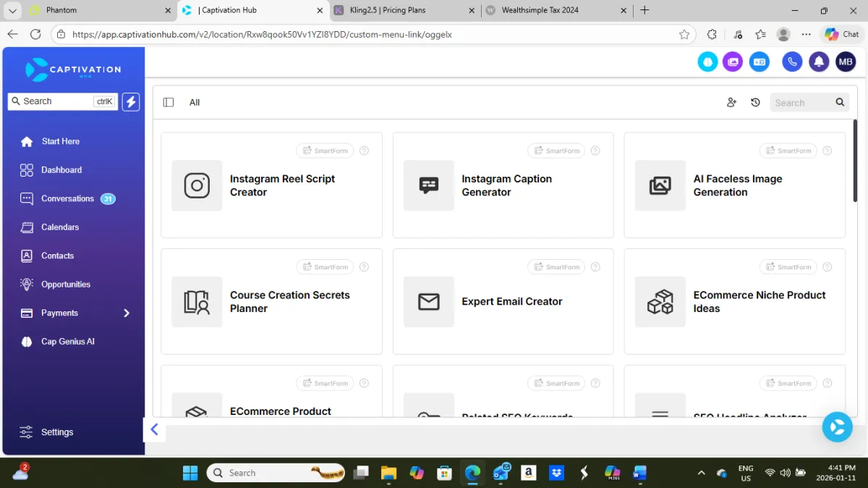Click the lightning bolt quick actions button

(x=131, y=101)
